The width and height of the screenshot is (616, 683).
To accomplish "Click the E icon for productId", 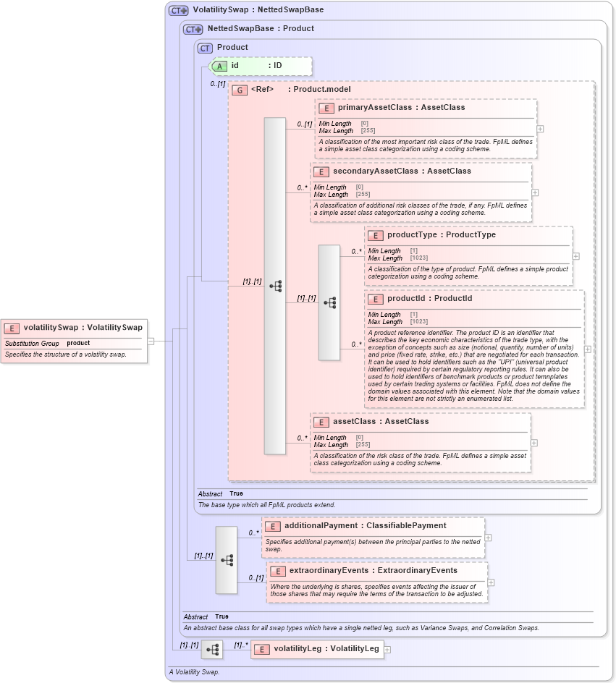I will pyautogui.click(x=376, y=298).
